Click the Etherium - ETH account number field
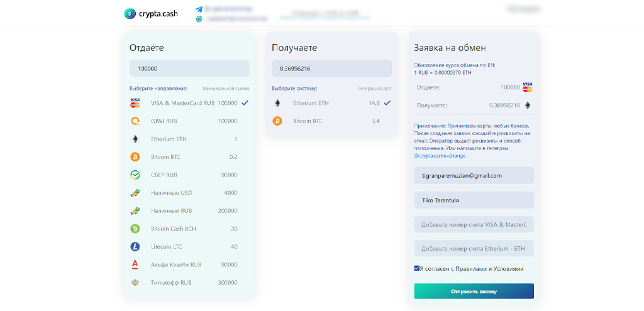Screen dimensions: 644x311 pyautogui.click(x=474, y=249)
